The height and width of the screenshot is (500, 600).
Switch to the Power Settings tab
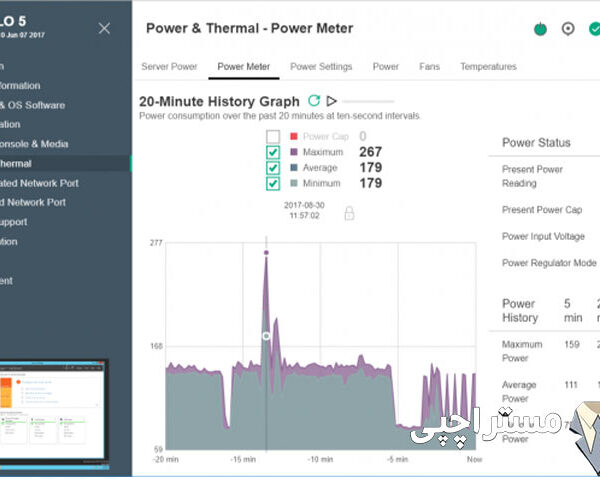click(x=321, y=67)
